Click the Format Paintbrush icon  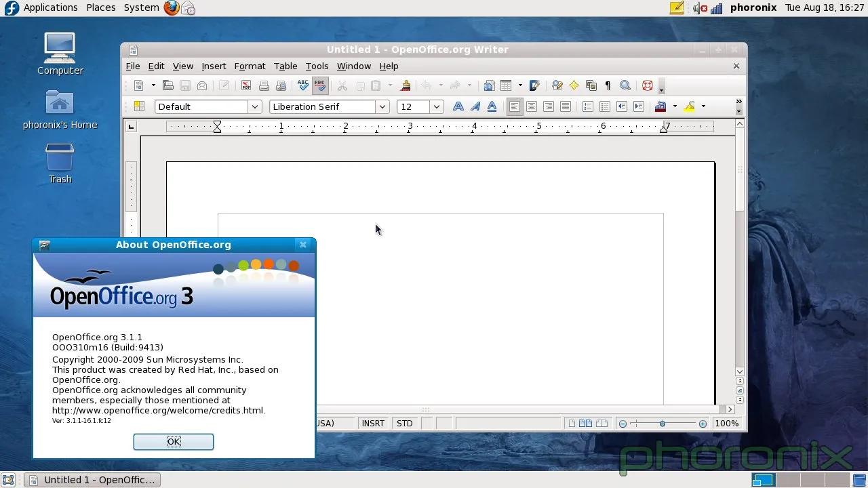coord(406,85)
